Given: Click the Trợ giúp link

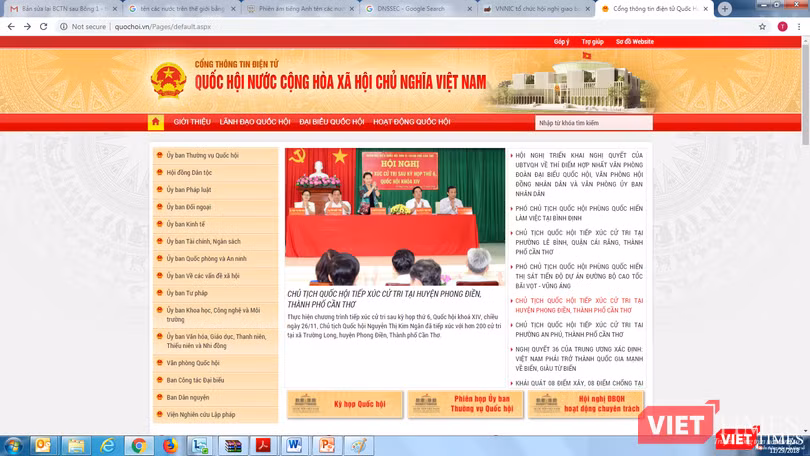Looking at the screenshot, I should (592, 42).
